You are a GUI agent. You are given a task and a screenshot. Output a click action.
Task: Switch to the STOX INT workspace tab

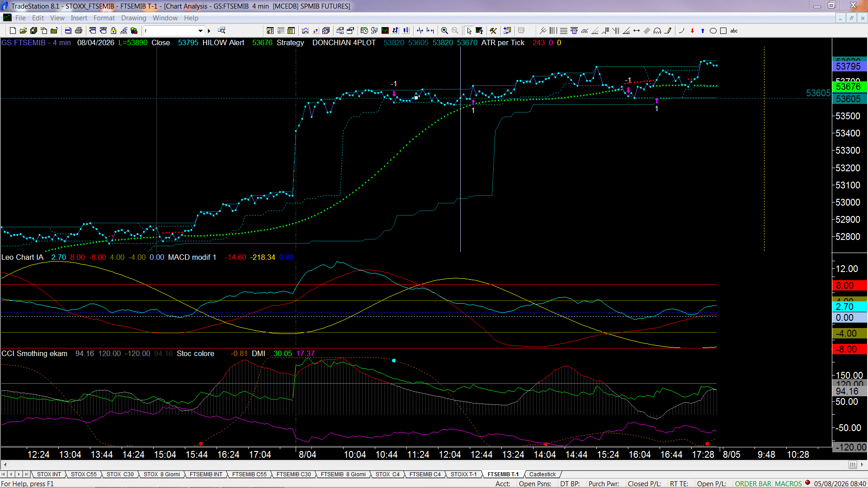click(x=49, y=474)
